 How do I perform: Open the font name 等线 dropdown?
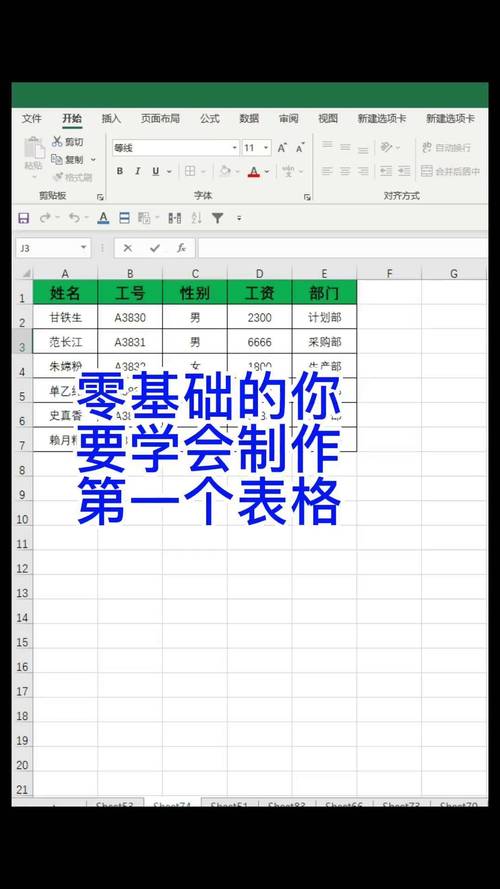click(235, 148)
